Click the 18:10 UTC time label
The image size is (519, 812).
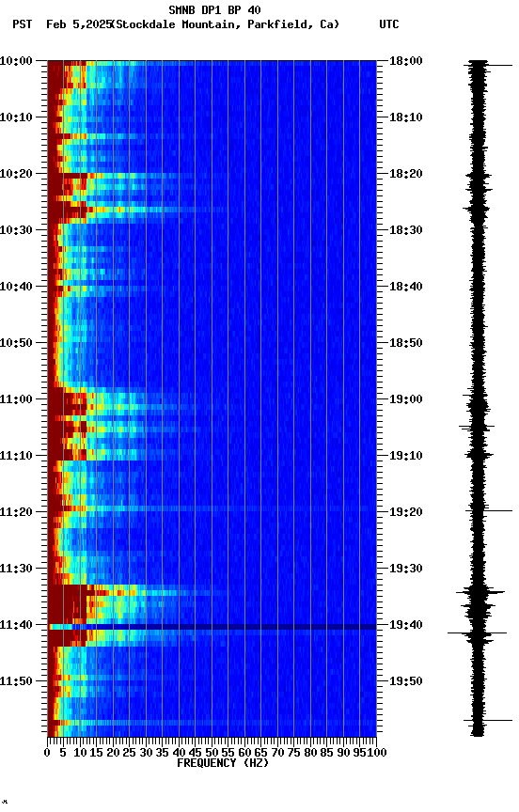(x=406, y=117)
